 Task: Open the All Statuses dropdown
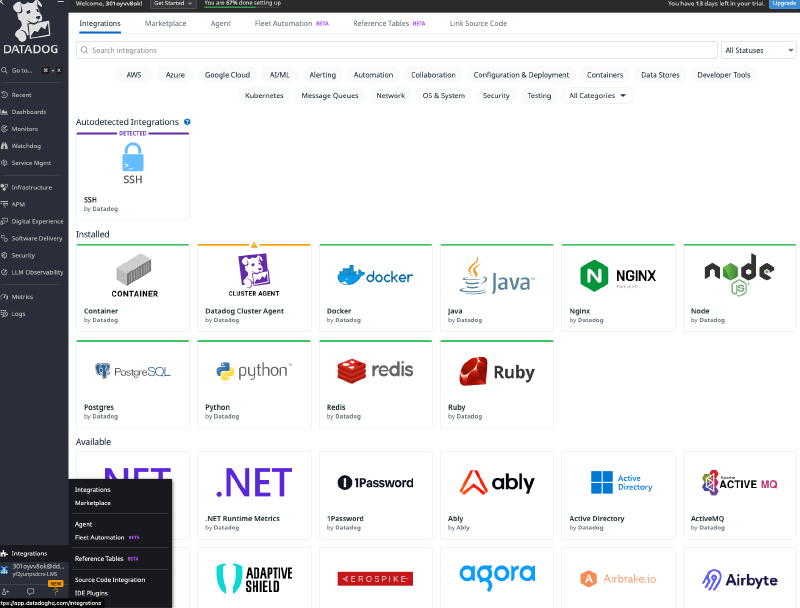click(x=756, y=50)
